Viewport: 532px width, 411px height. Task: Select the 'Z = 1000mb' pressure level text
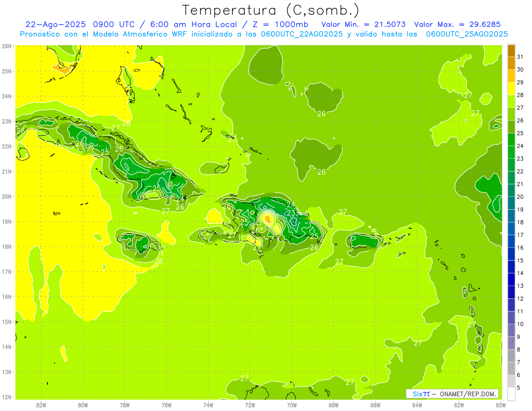click(279, 24)
